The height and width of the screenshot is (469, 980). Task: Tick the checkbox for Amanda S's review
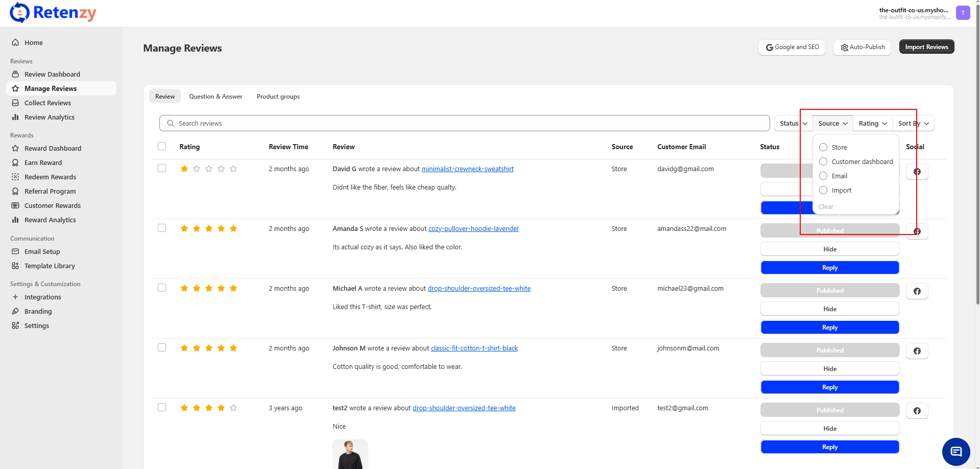(x=162, y=228)
